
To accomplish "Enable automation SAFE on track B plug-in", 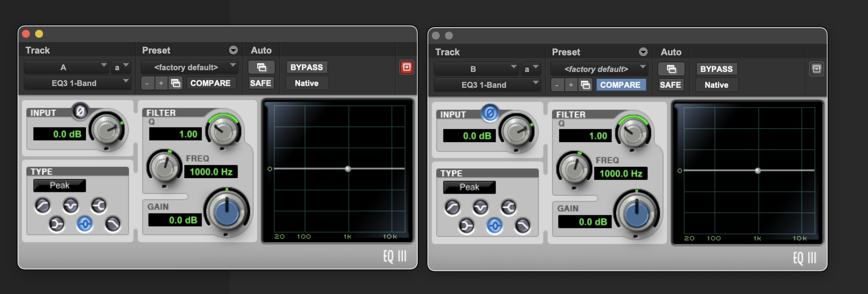I will tap(671, 85).
